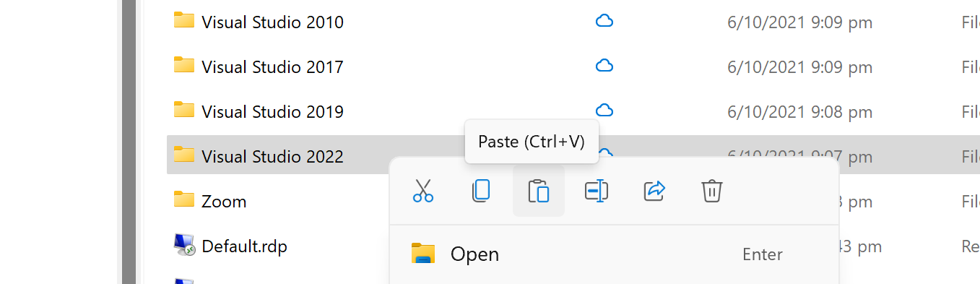Viewport: 980px width, 284px height.
Task: Click cloud status icon for Visual Studio 2017
Action: [x=604, y=66]
